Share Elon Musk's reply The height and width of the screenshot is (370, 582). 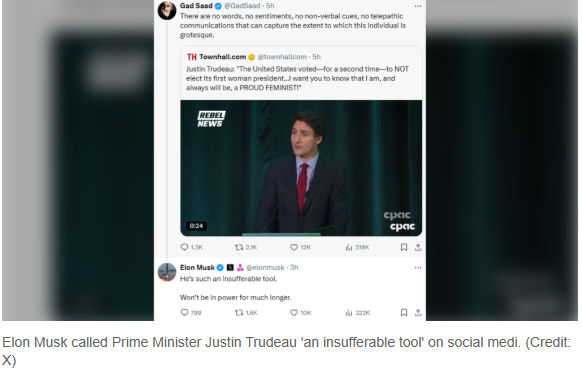(x=418, y=313)
